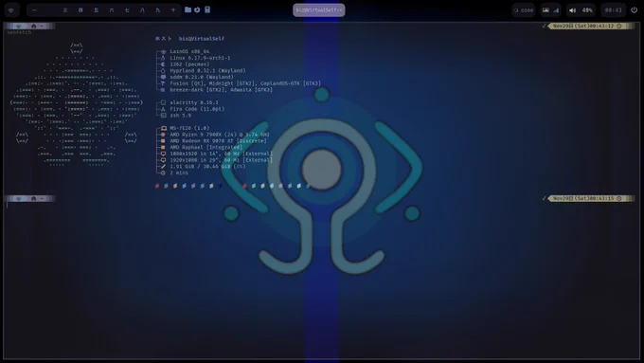Switch to workspace 七 in the top bar
The image size is (644, 363).
(x=127, y=9)
